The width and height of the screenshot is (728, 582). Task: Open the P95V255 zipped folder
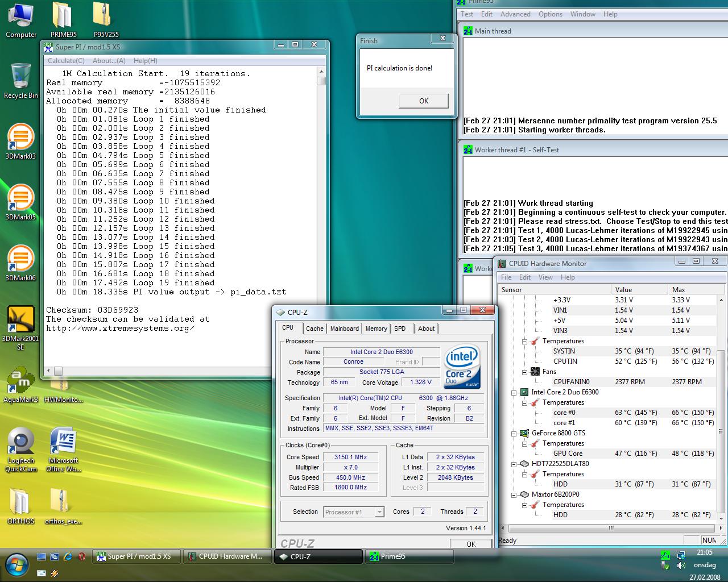(x=106, y=21)
